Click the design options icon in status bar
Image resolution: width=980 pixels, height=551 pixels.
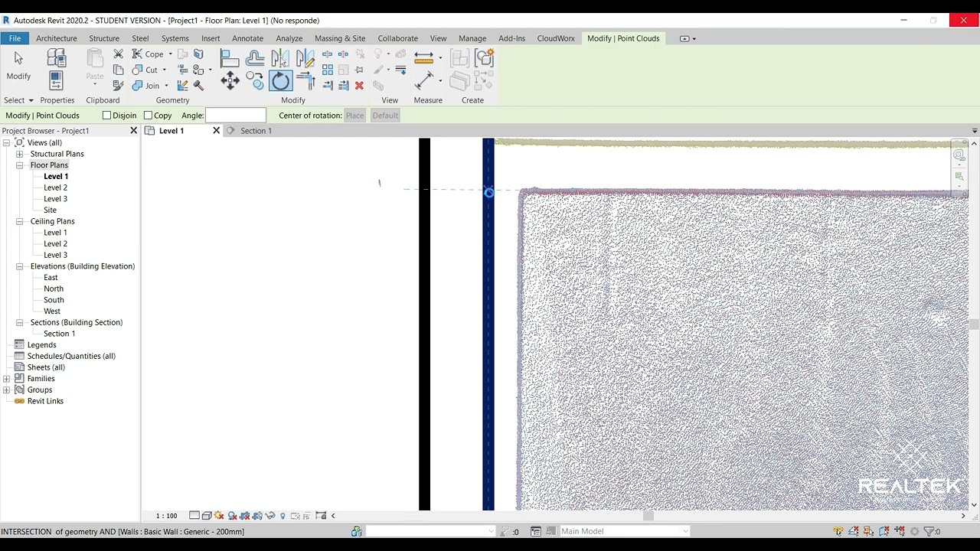(x=536, y=531)
